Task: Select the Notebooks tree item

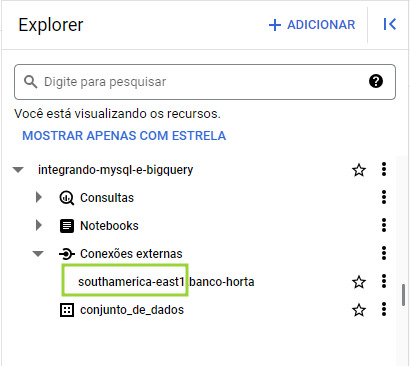Action: click(x=109, y=226)
